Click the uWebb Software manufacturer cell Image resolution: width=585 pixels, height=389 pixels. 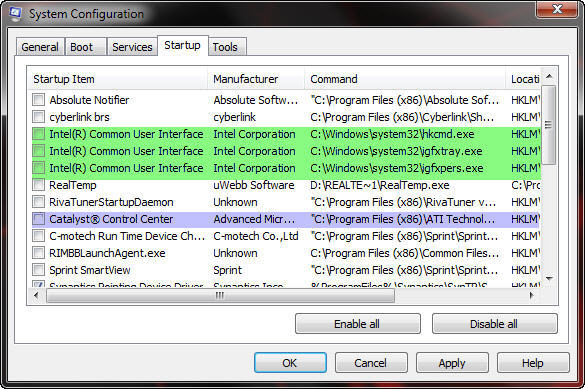tap(254, 185)
